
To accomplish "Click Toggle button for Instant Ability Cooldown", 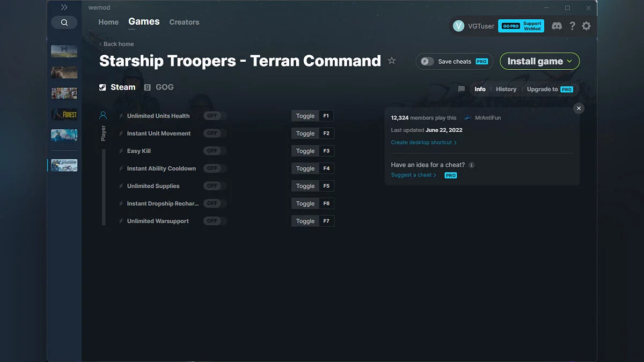I will pos(305,168).
